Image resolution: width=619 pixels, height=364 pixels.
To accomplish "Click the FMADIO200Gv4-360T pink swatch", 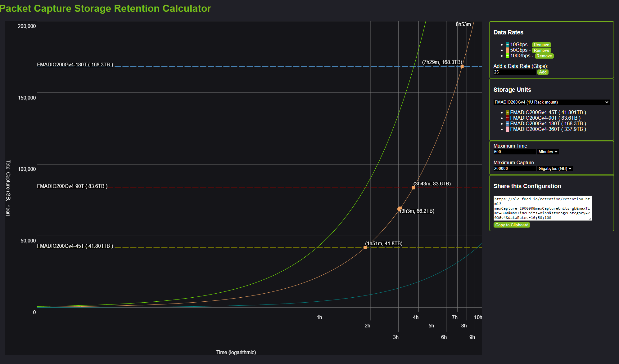I will (x=507, y=129).
